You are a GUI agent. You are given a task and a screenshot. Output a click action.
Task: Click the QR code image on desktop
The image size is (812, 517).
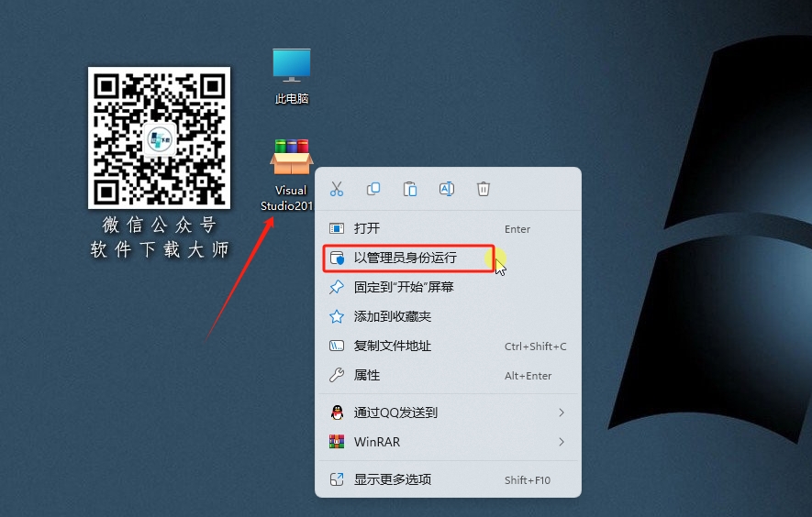159,137
